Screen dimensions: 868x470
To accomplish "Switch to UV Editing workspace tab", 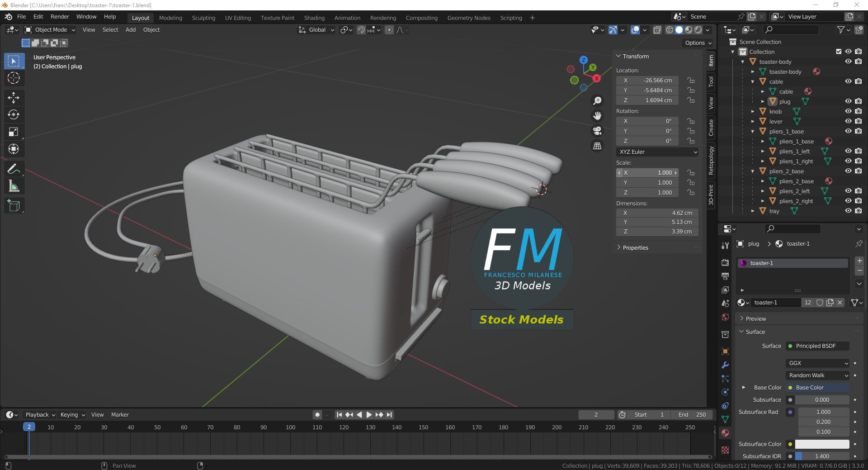I will coord(238,18).
